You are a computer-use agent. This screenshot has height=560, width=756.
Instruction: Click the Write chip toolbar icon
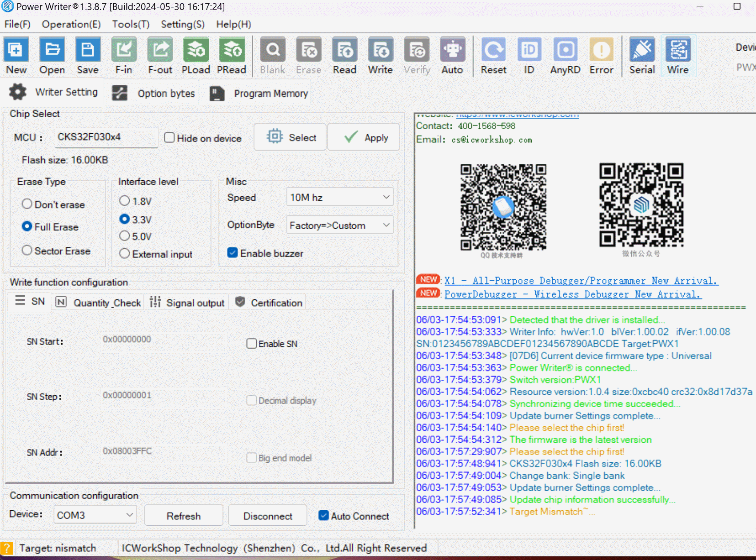click(381, 56)
